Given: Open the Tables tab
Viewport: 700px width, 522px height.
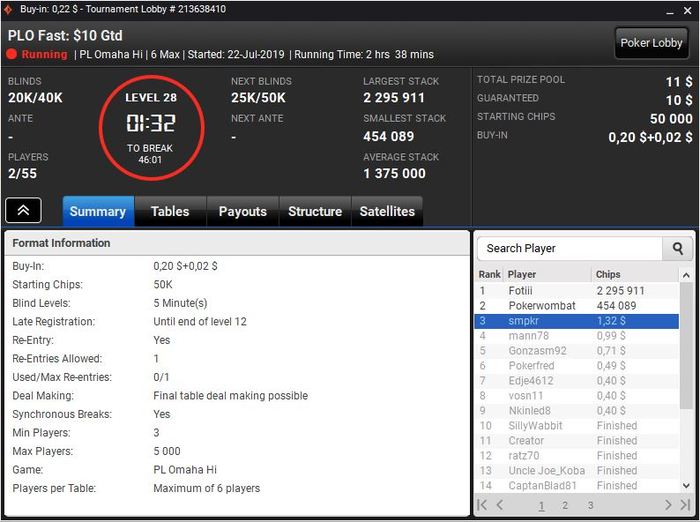Looking at the screenshot, I should (170, 211).
